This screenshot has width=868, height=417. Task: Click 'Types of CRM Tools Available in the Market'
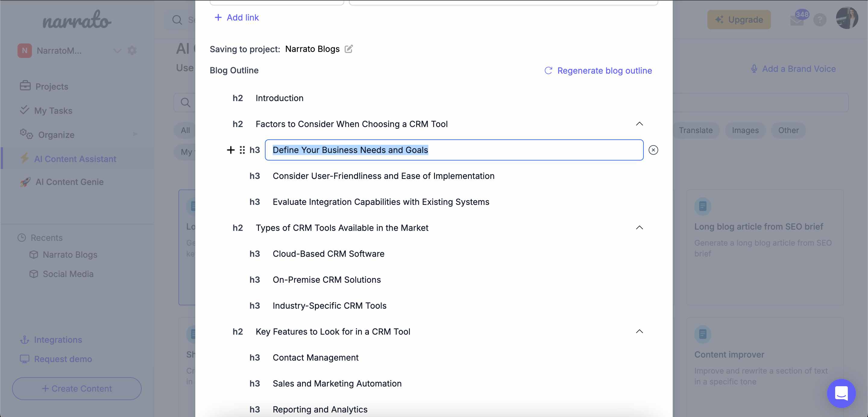pos(342,228)
